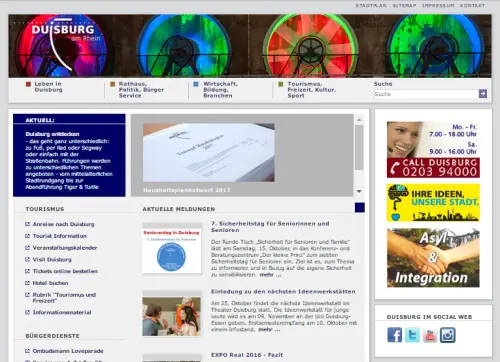Image resolution: width=500 pixels, height=362 pixels.
Task: Click mehr link under Sicherheitstag article
Action: click(x=270, y=275)
